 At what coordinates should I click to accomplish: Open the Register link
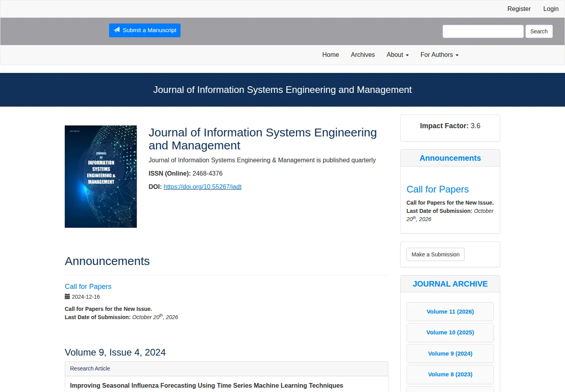pos(519,9)
